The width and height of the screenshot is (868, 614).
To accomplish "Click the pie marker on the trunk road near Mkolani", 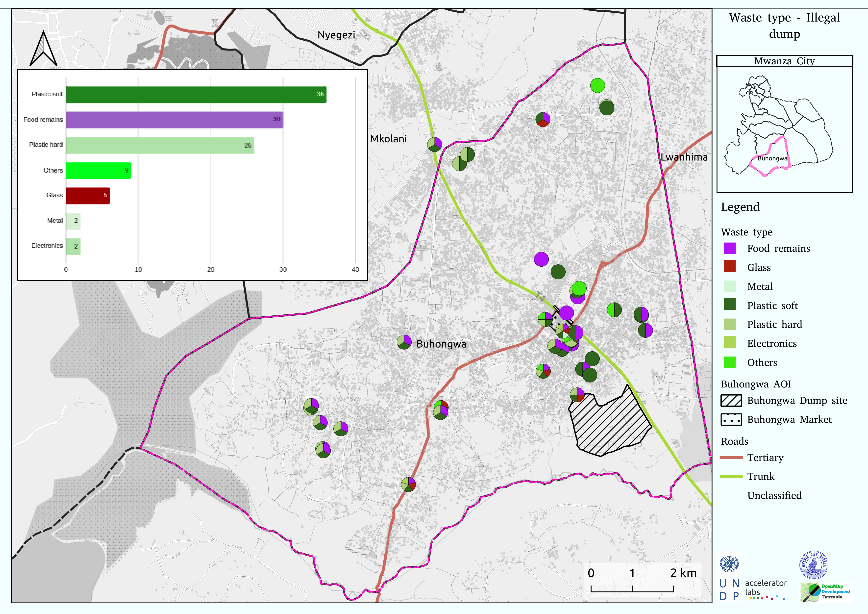I will 434,144.
